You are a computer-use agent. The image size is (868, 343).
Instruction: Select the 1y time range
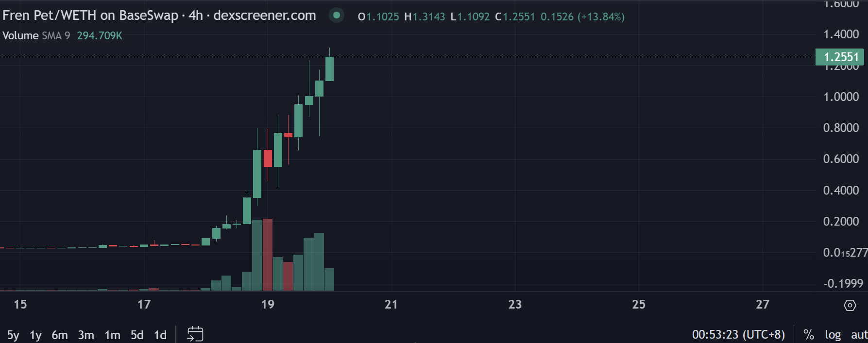(x=35, y=335)
